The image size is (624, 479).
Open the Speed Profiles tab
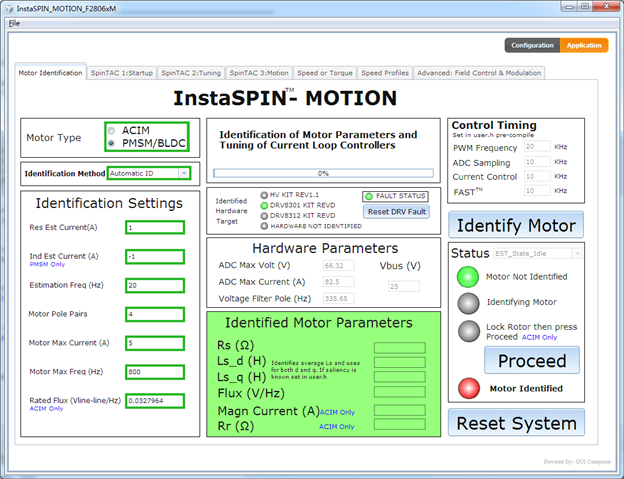pyautogui.click(x=385, y=73)
